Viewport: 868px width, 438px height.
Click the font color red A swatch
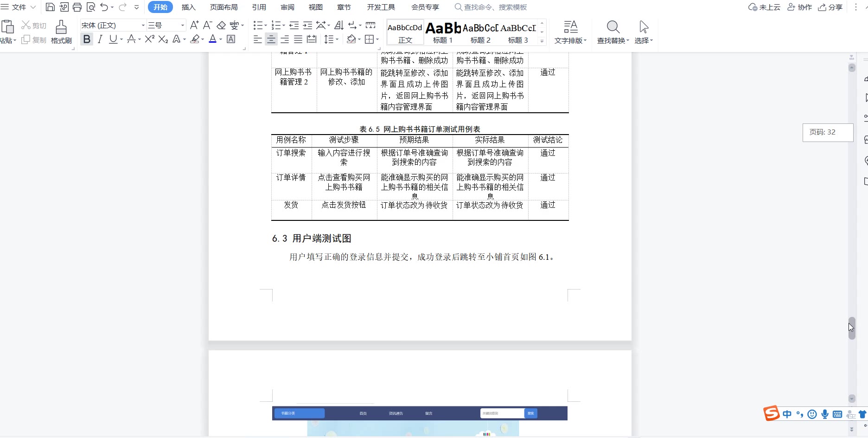click(x=212, y=39)
